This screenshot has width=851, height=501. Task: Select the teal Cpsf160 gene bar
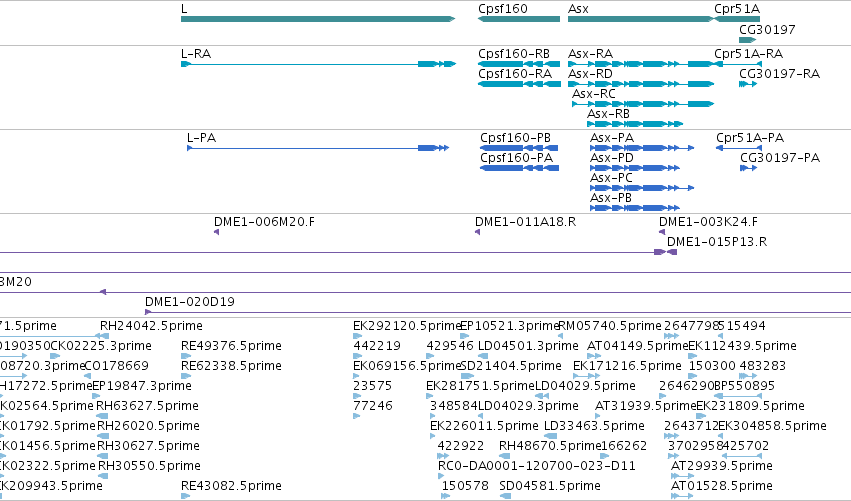519,19
